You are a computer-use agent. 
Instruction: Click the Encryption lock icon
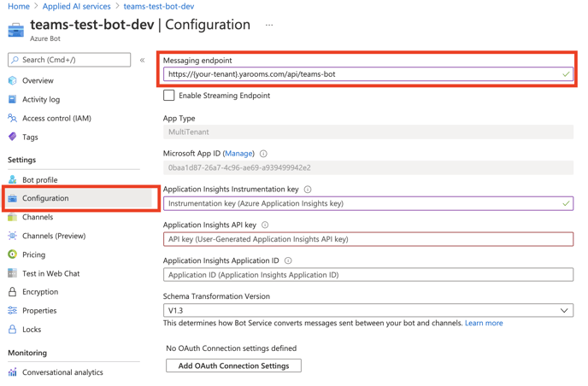pyautogui.click(x=12, y=291)
